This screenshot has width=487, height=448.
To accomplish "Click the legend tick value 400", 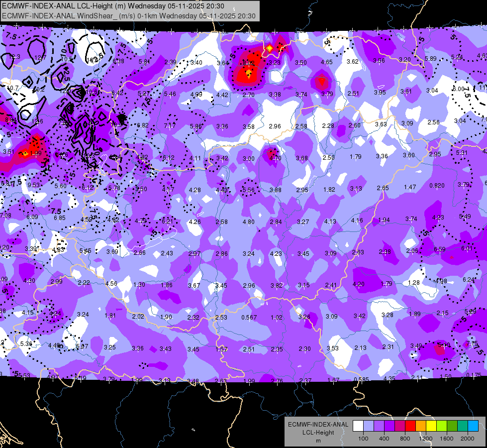I will [x=384, y=439].
